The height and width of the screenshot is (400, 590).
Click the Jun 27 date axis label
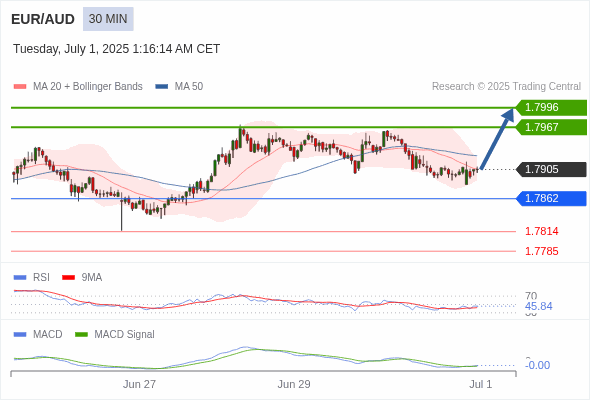(139, 385)
